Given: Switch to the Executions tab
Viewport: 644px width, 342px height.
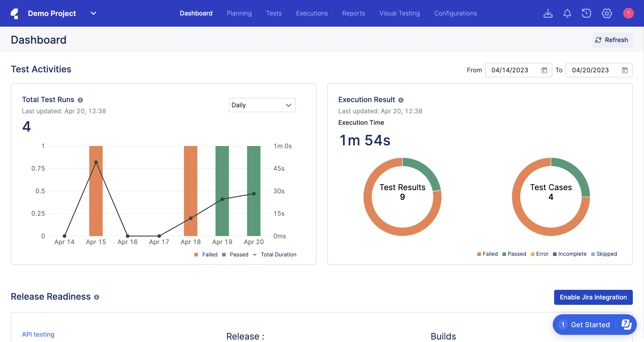Looking at the screenshot, I should [312, 13].
